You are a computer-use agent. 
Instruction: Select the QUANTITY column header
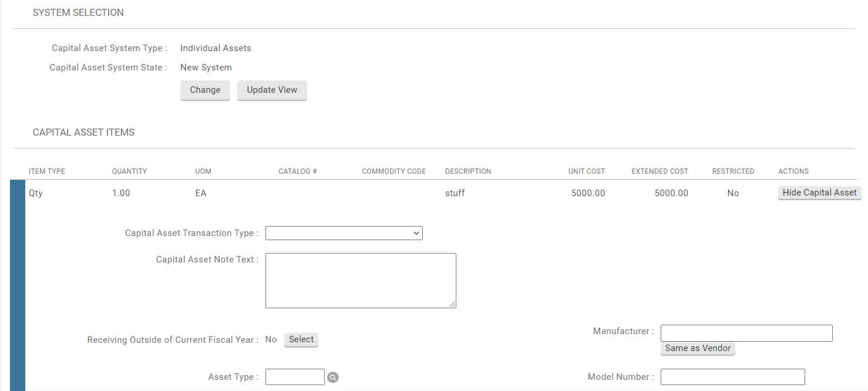(129, 171)
